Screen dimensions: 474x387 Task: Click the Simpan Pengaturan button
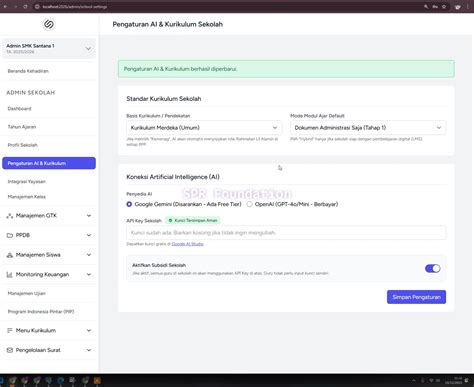[x=416, y=297]
